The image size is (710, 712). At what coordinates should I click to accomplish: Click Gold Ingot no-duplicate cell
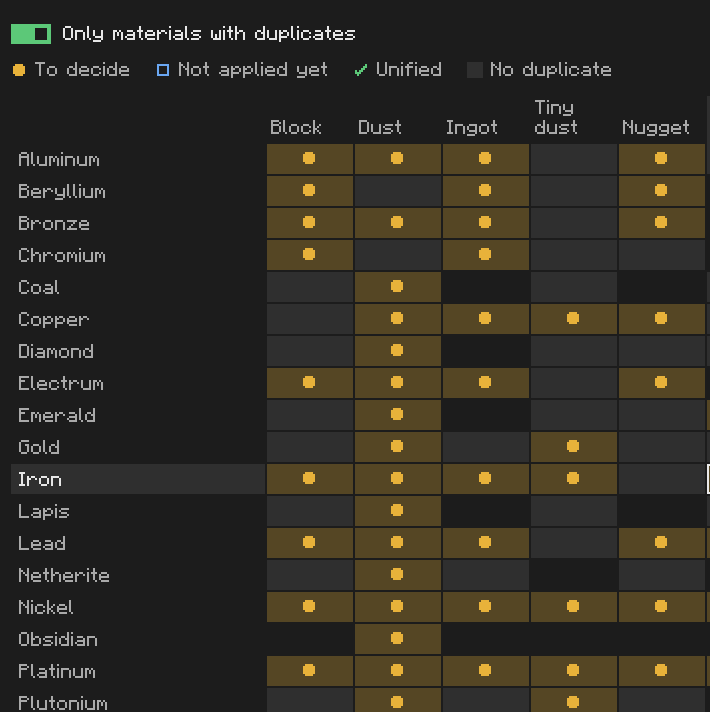(486, 447)
